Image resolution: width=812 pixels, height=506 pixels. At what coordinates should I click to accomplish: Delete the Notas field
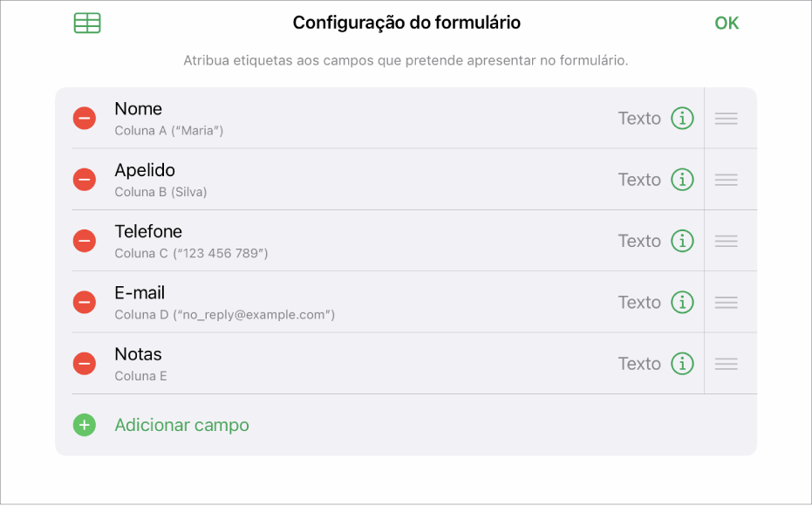tap(84, 363)
